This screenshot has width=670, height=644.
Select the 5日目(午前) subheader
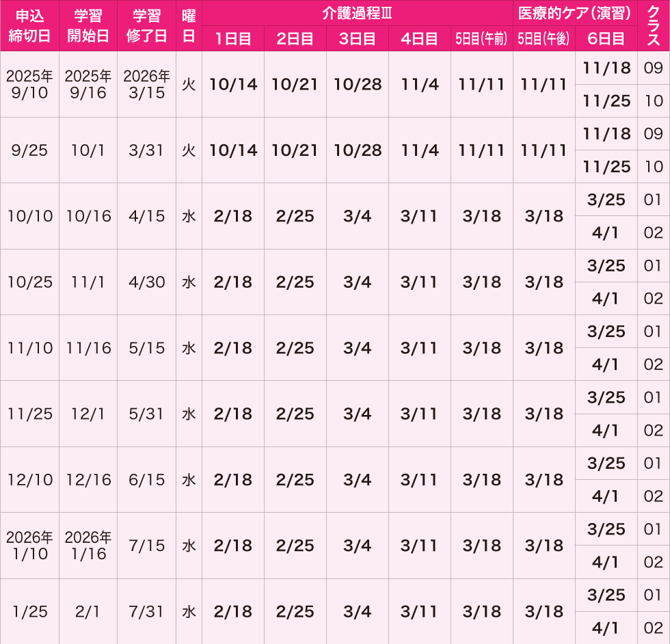pos(481,38)
